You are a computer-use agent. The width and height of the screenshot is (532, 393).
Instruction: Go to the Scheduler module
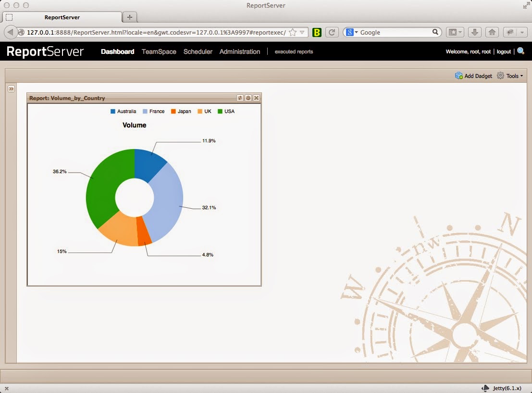(x=198, y=51)
